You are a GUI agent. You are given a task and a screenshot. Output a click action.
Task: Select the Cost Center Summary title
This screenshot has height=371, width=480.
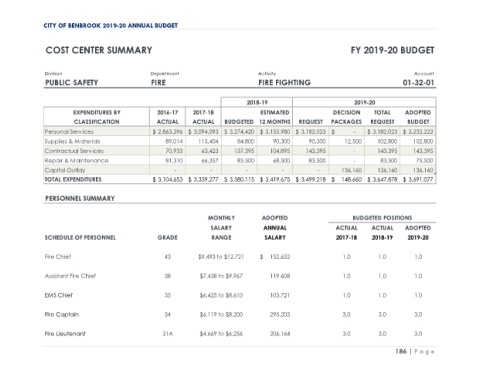tap(99, 50)
